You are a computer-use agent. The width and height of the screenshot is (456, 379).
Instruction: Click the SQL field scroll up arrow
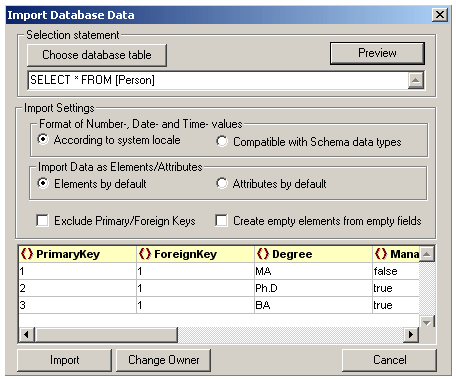pyautogui.click(x=416, y=80)
